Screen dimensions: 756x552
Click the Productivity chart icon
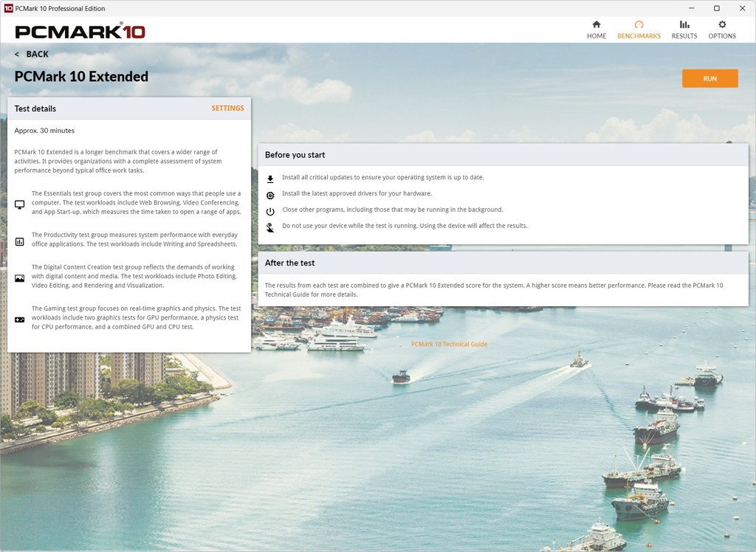[19, 241]
